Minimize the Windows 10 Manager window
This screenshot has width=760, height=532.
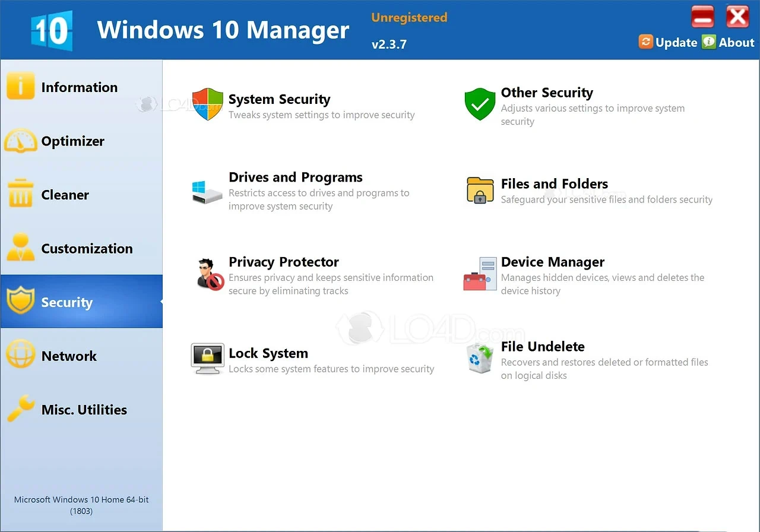702,17
